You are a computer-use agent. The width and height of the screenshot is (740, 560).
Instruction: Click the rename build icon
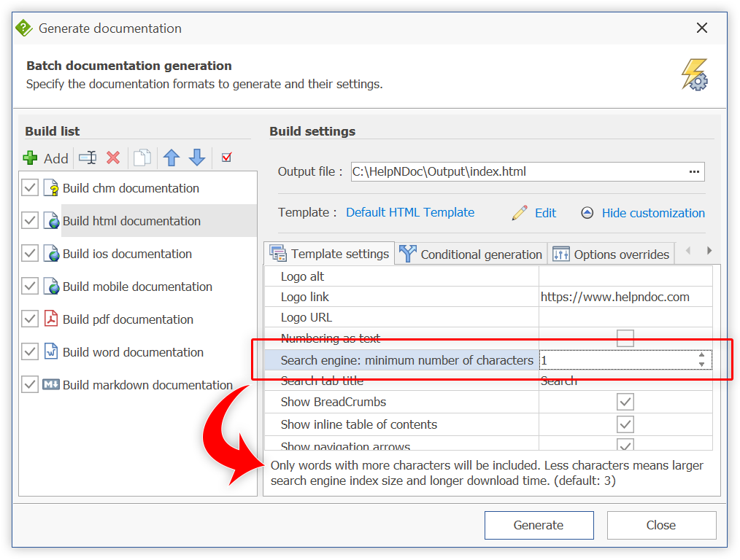(x=87, y=157)
